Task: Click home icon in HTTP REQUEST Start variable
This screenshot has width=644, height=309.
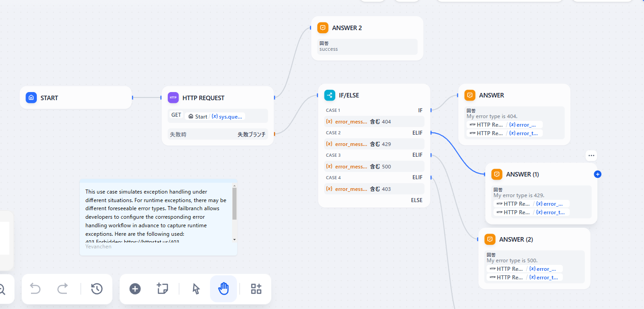Action: [x=191, y=116]
